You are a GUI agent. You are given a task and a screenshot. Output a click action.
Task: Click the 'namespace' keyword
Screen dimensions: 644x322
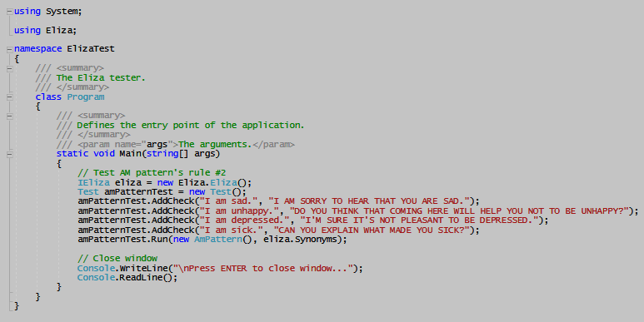[x=37, y=49]
